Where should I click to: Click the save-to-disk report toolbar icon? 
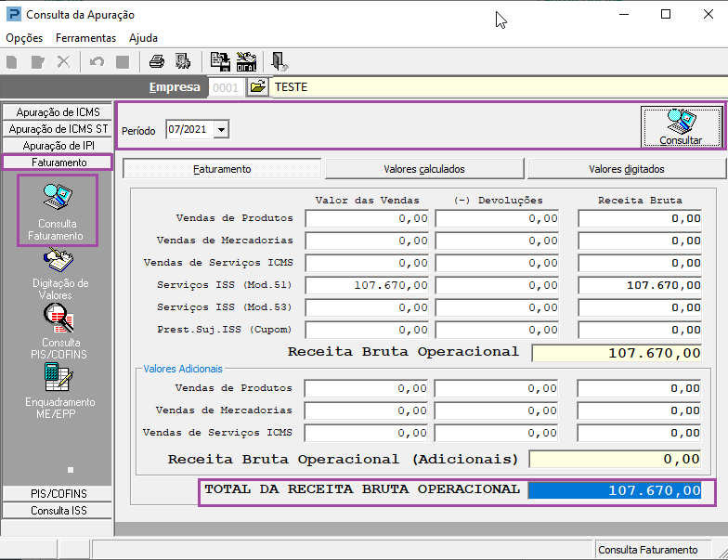[220, 61]
